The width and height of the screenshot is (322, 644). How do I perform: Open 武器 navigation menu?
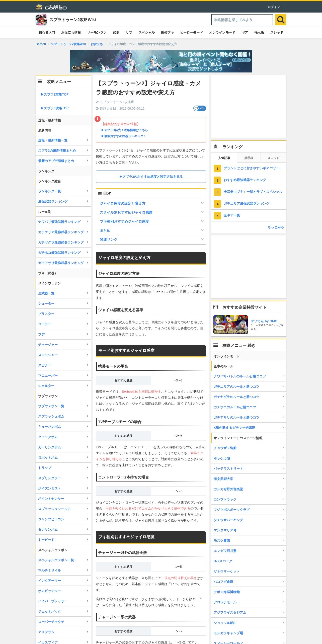coord(116,33)
